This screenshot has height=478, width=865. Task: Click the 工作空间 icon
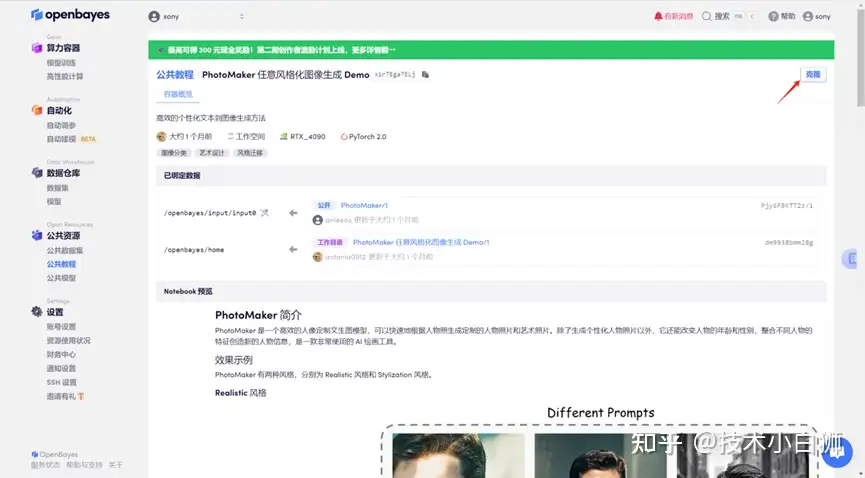point(231,136)
